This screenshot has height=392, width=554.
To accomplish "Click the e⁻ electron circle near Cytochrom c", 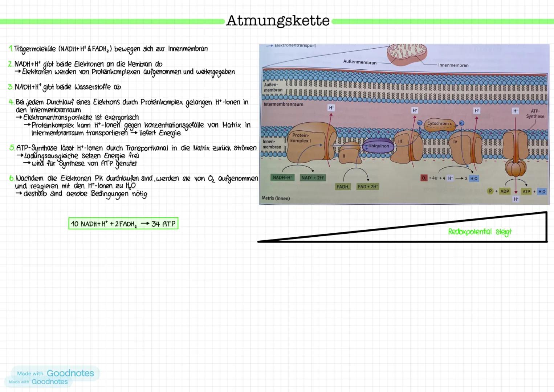I will coord(420,123).
